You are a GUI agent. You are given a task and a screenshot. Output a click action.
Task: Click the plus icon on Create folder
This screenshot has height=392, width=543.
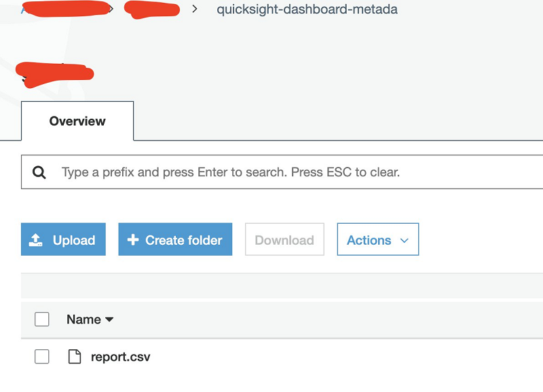point(133,240)
